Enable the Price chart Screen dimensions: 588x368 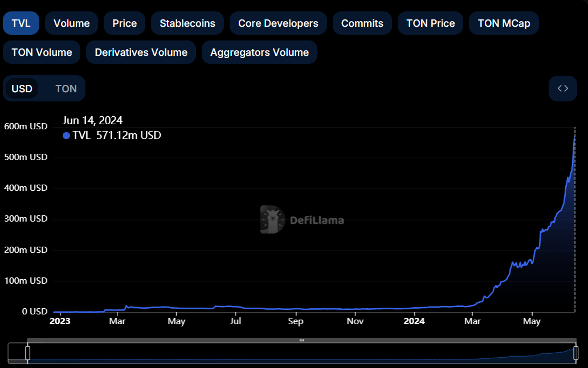click(124, 23)
